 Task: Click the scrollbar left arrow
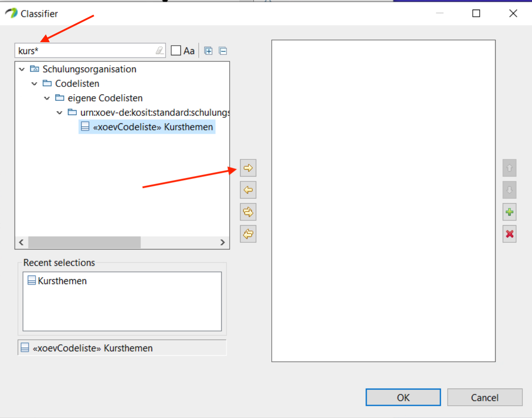point(21,242)
